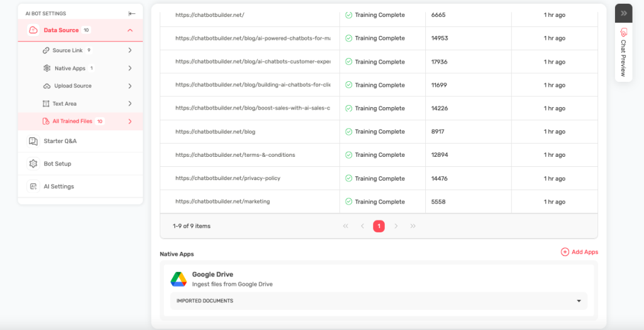Click the Data Source count badge 10
The width and height of the screenshot is (644, 330).
pyautogui.click(x=86, y=30)
